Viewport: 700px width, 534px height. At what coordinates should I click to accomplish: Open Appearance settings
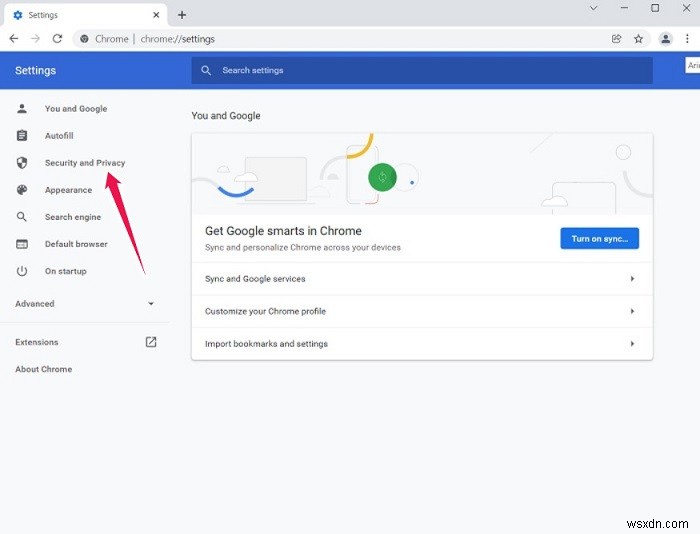pos(68,190)
